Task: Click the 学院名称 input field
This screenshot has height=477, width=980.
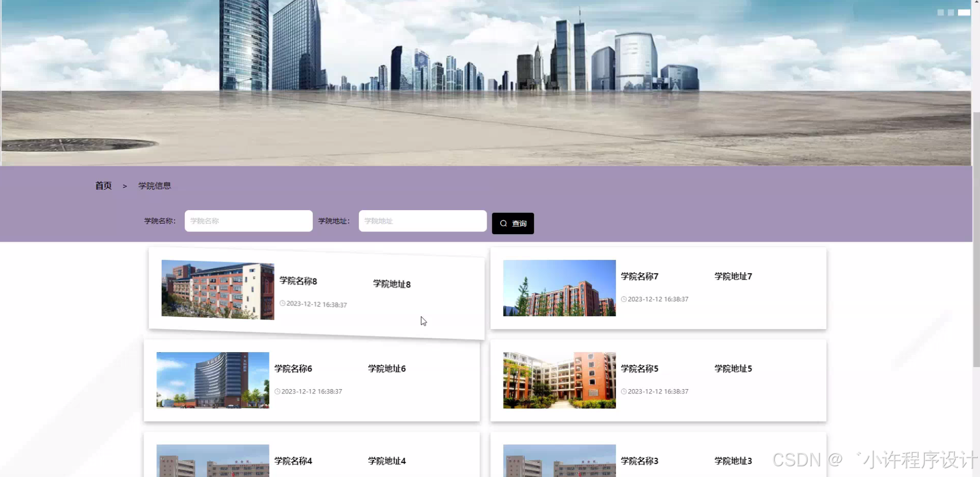Action: 248,221
